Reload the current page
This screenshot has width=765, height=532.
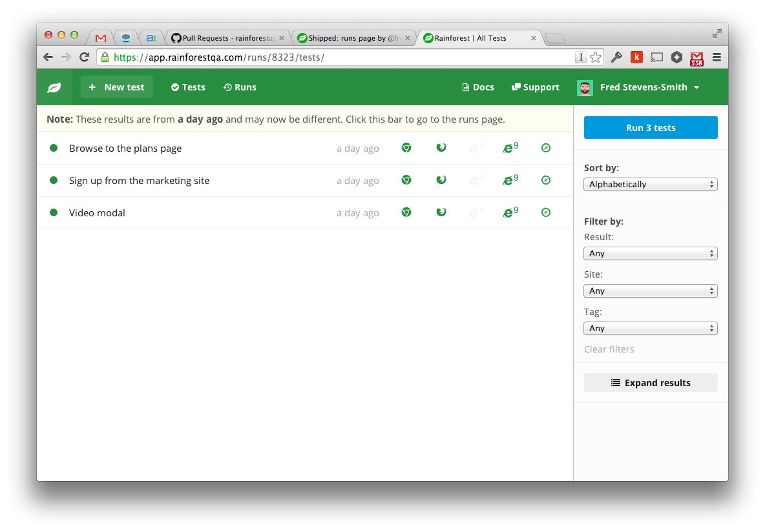pyautogui.click(x=85, y=57)
